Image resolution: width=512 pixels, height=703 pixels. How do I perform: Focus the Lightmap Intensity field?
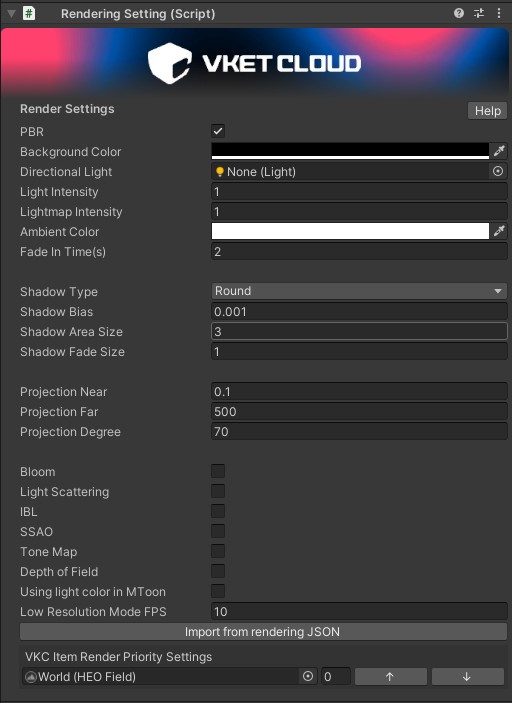pos(359,212)
